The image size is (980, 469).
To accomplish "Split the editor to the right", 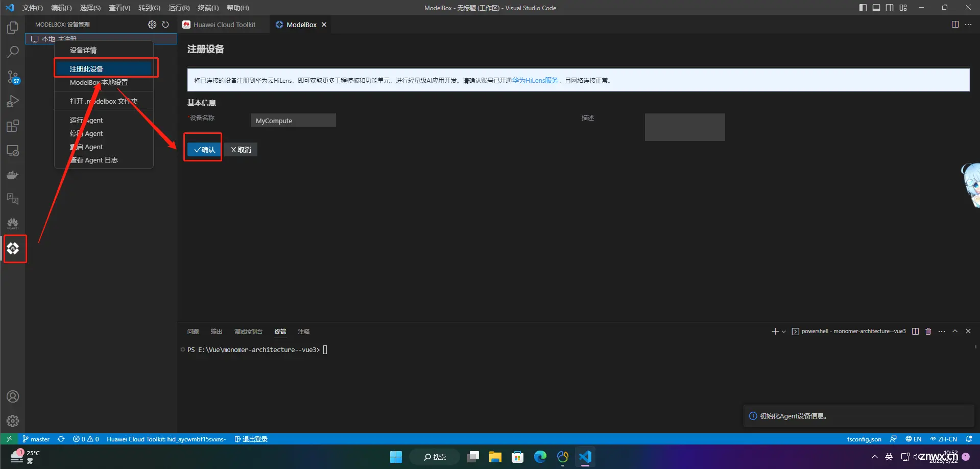I will 955,25.
